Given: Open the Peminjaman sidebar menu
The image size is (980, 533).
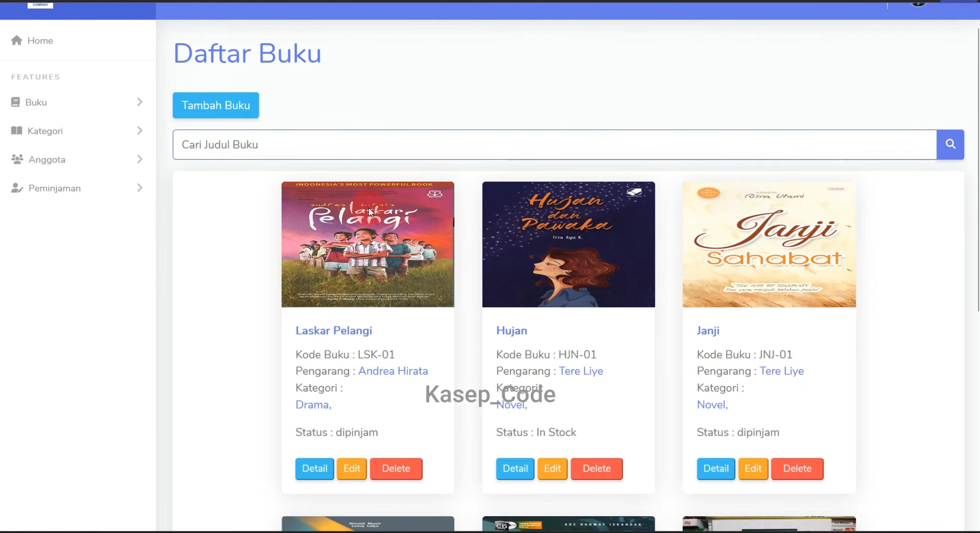Looking at the screenshot, I should (78, 188).
